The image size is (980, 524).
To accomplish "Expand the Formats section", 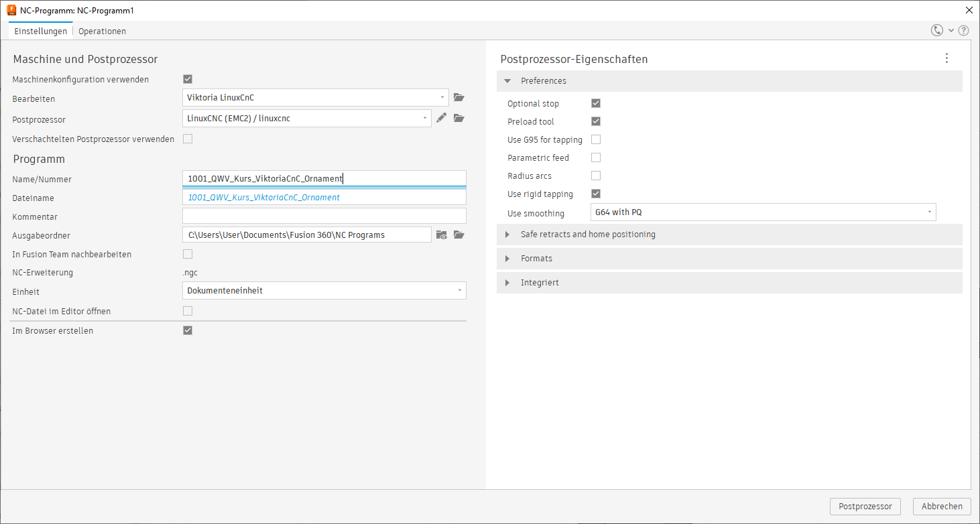I will point(536,259).
